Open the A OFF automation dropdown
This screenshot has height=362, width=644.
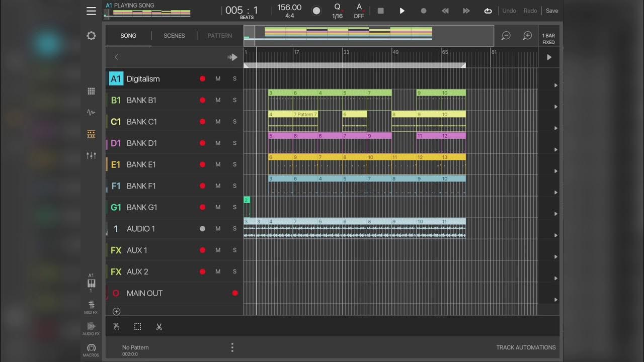[359, 11]
